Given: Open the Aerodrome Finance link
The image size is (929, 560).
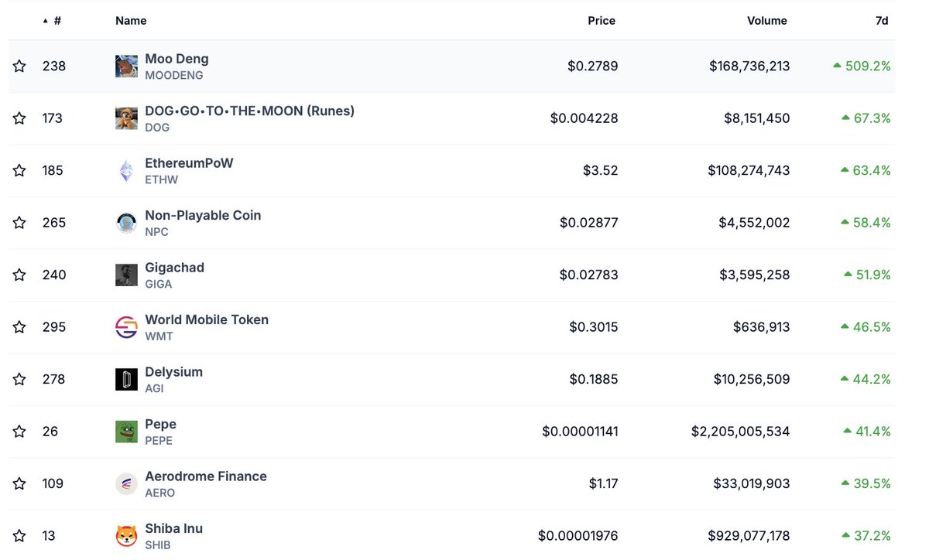Looking at the screenshot, I should (206, 476).
